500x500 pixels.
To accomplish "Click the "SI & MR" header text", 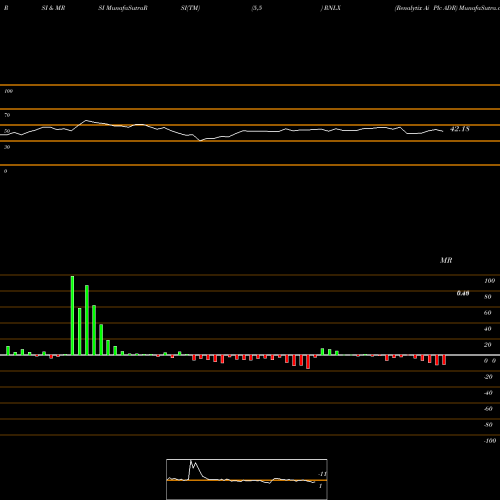I will [x=53, y=8].
